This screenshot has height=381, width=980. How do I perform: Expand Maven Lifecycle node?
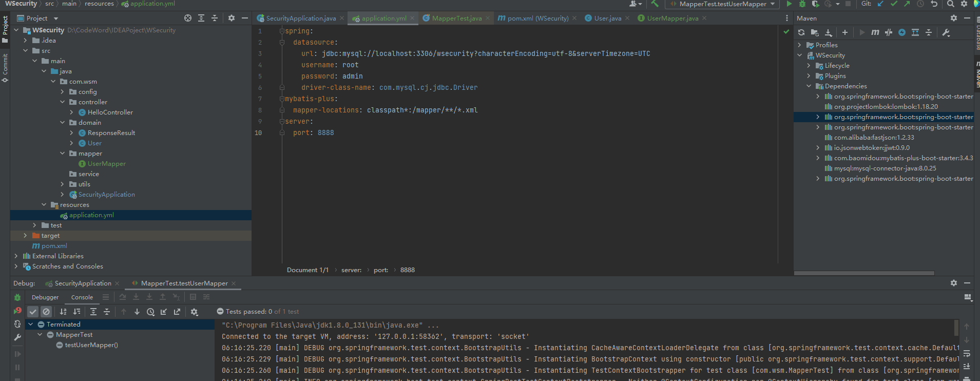(x=809, y=66)
